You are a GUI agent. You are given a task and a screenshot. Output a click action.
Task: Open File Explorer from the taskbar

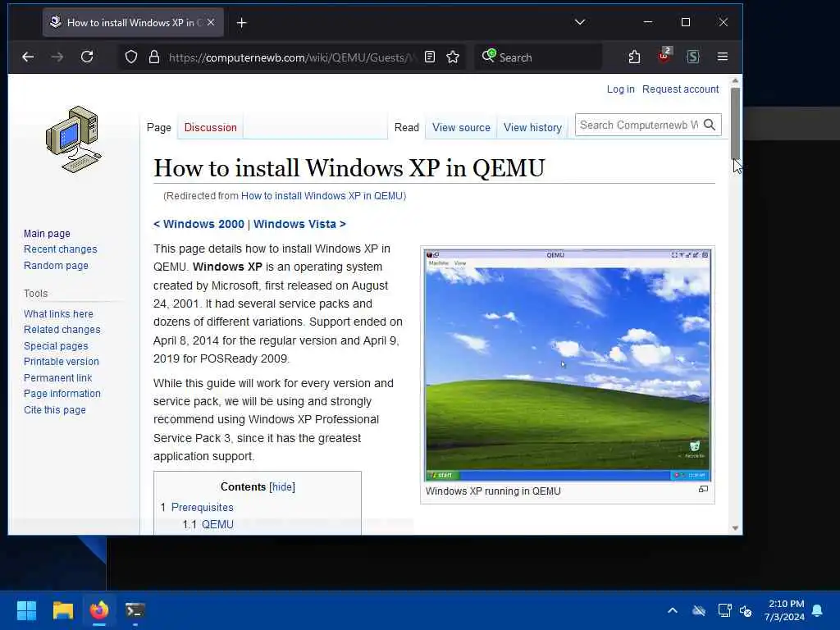62,610
